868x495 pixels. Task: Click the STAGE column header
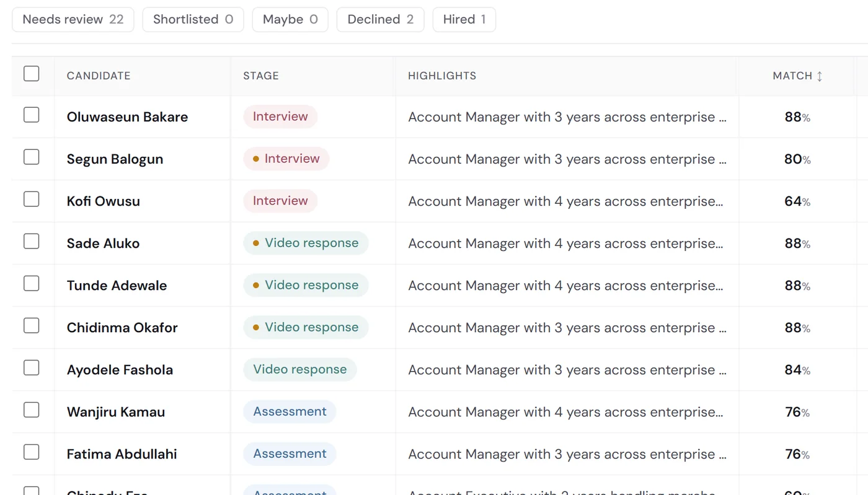click(261, 76)
